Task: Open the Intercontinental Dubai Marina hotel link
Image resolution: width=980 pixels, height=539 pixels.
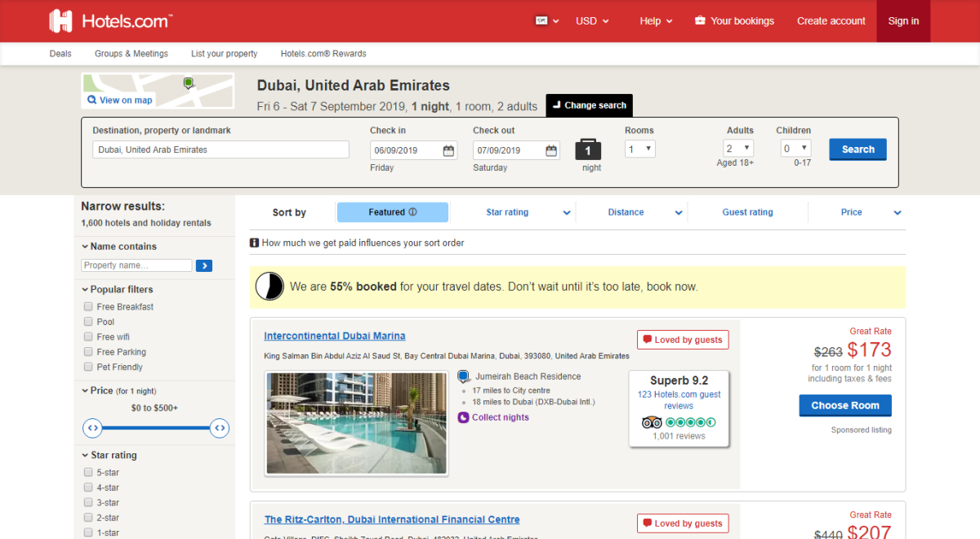Action: point(335,336)
